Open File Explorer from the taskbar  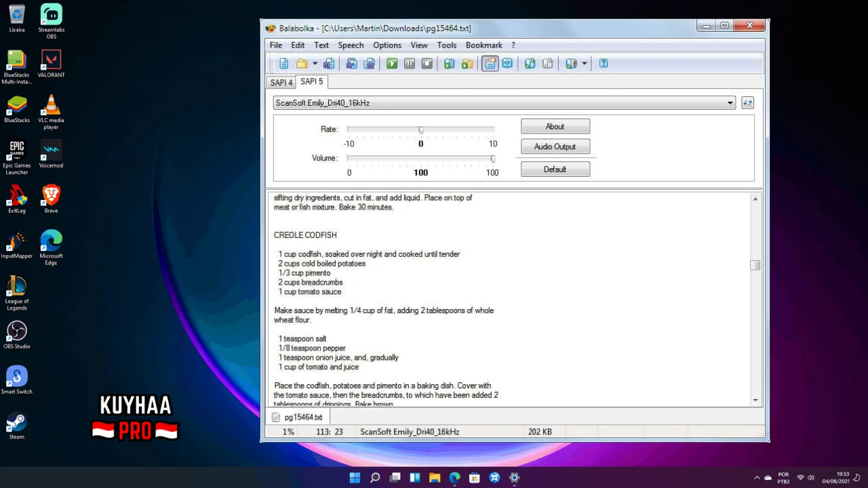click(435, 478)
